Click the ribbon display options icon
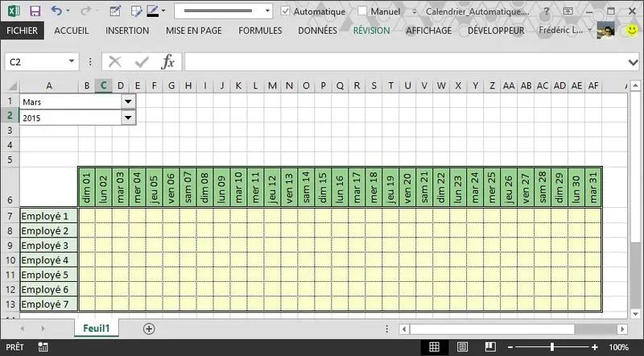The width and height of the screenshot is (644, 356). coord(568,11)
